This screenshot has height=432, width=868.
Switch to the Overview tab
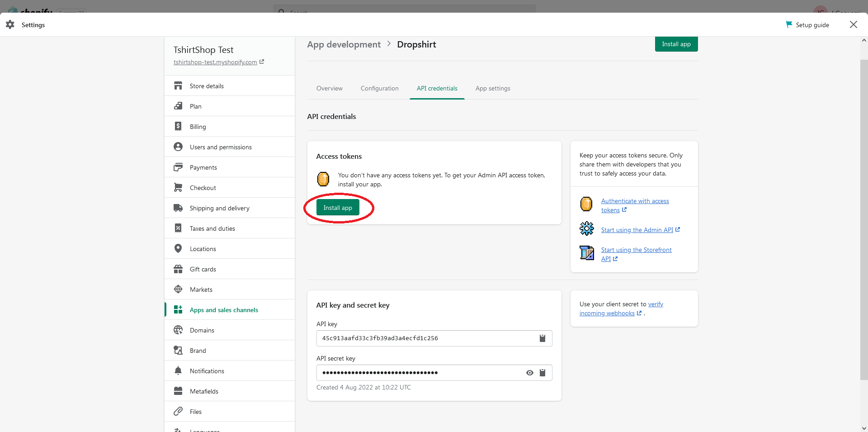(x=330, y=89)
